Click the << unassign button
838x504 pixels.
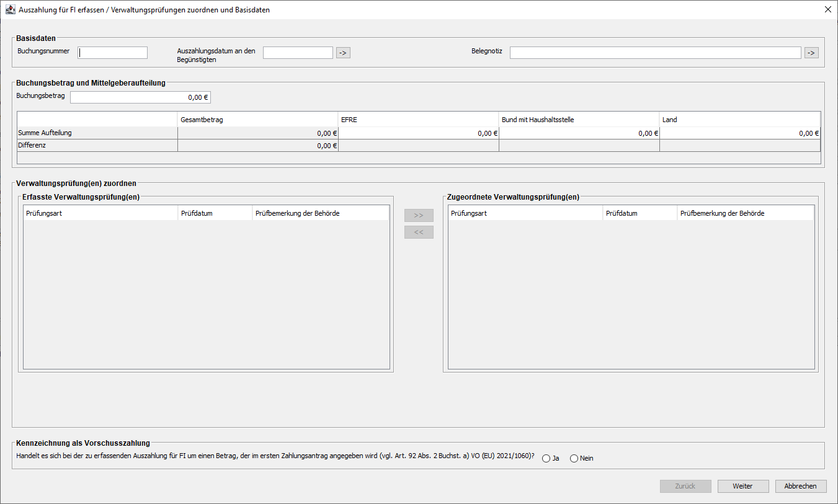pos(419,232)
